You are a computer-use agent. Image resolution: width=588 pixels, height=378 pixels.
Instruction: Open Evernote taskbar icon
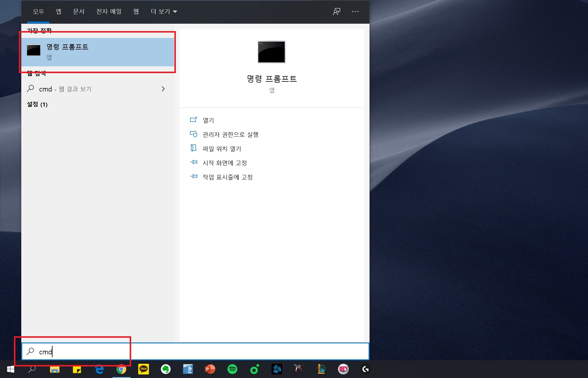(x=166, y=369)
